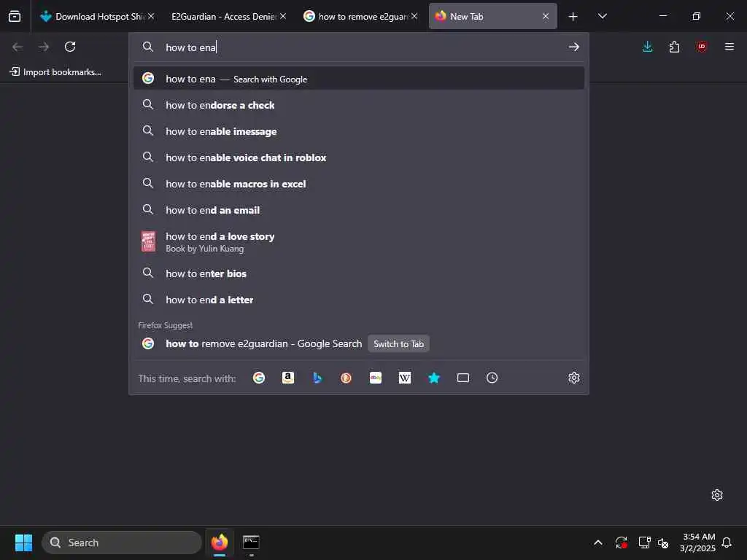Click the sync update tray icon
Viewport: 747px width, 560px height.
(622, 542)
